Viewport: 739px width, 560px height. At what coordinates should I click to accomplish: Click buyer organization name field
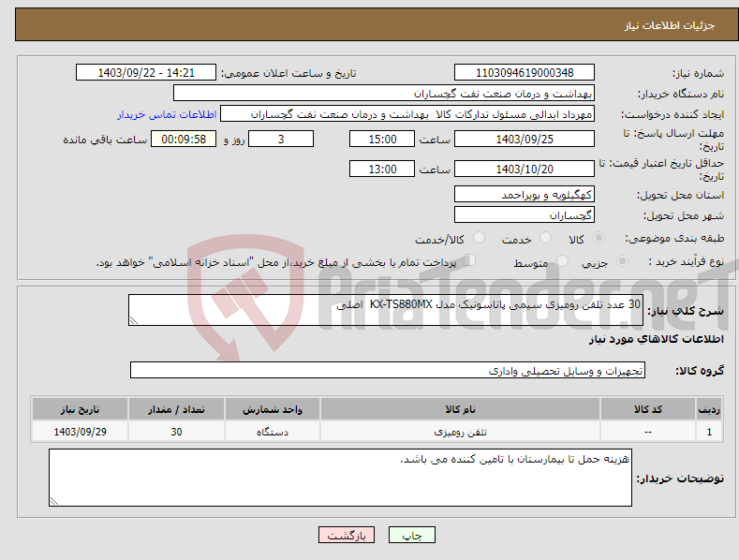pos(384,94)
